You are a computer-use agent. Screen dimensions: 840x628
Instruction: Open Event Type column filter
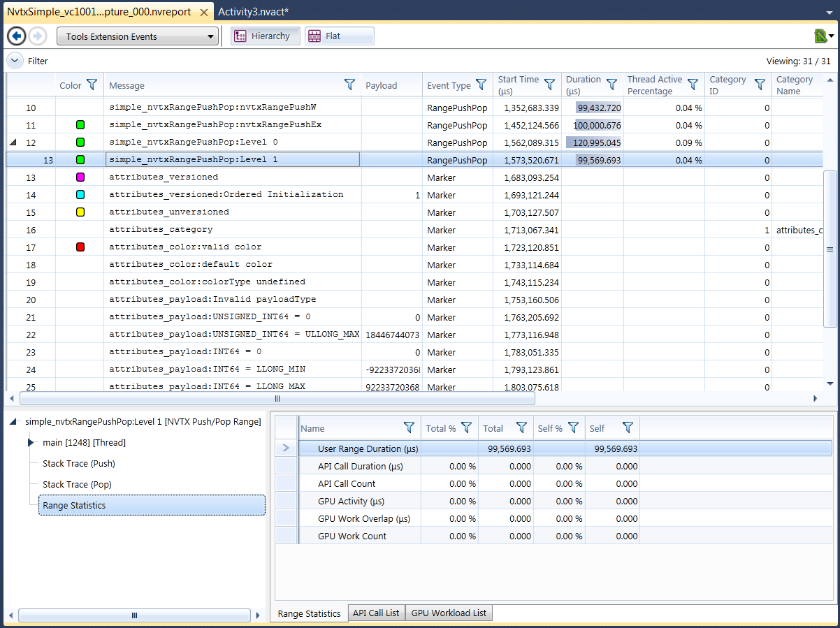click(x=481, y=85)
